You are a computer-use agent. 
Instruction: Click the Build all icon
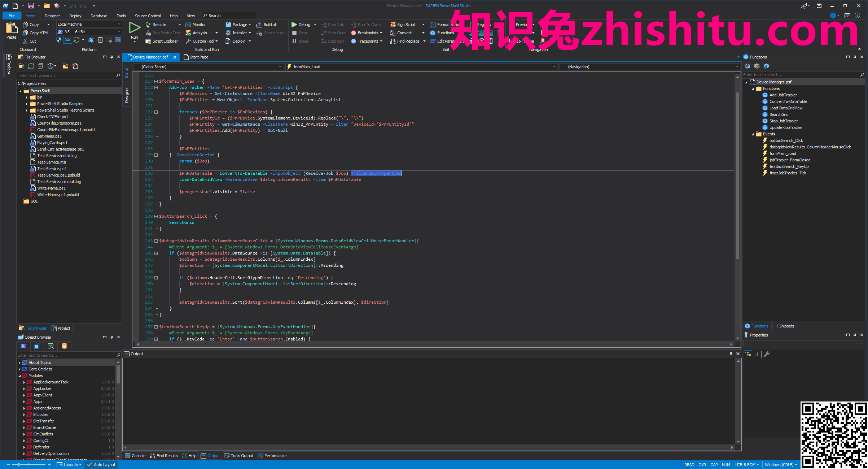[x=259, y=25]
